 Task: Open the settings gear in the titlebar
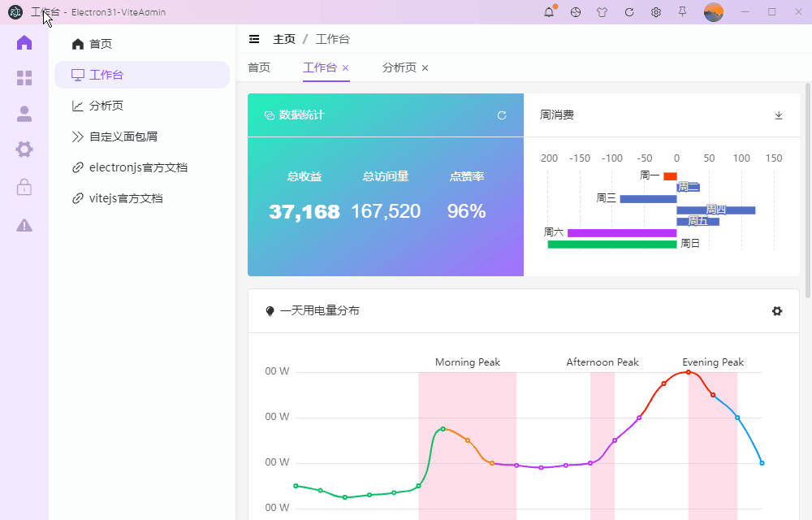[x=656, y=12]
